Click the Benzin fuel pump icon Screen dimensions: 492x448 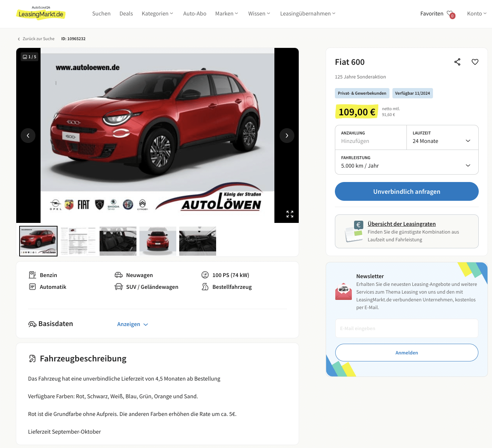[x=32, y=275]
